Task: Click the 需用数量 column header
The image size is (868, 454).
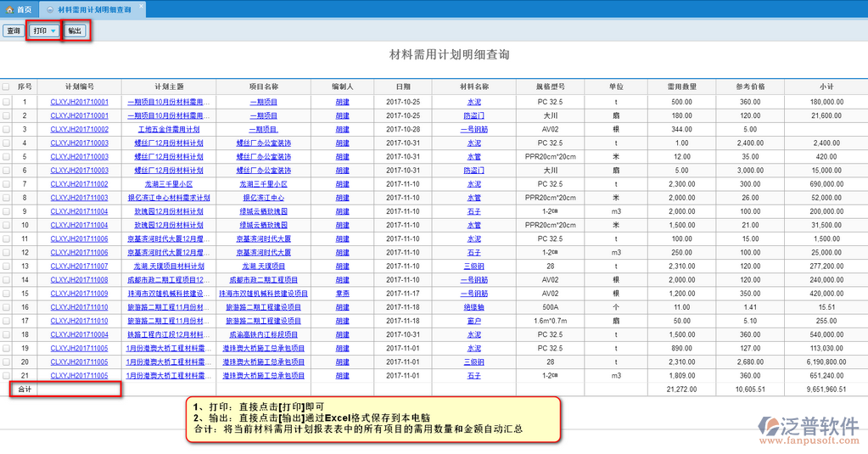Action: [681, 87]
